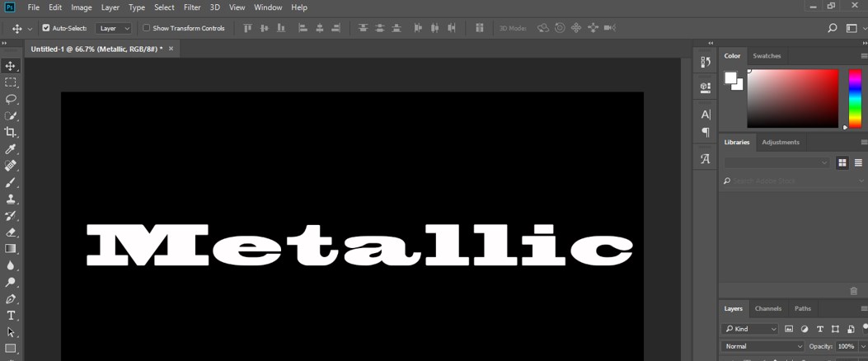Toggle the Auto-Select checkbox
Screen dimensions: 868x361
coord(46,28)
